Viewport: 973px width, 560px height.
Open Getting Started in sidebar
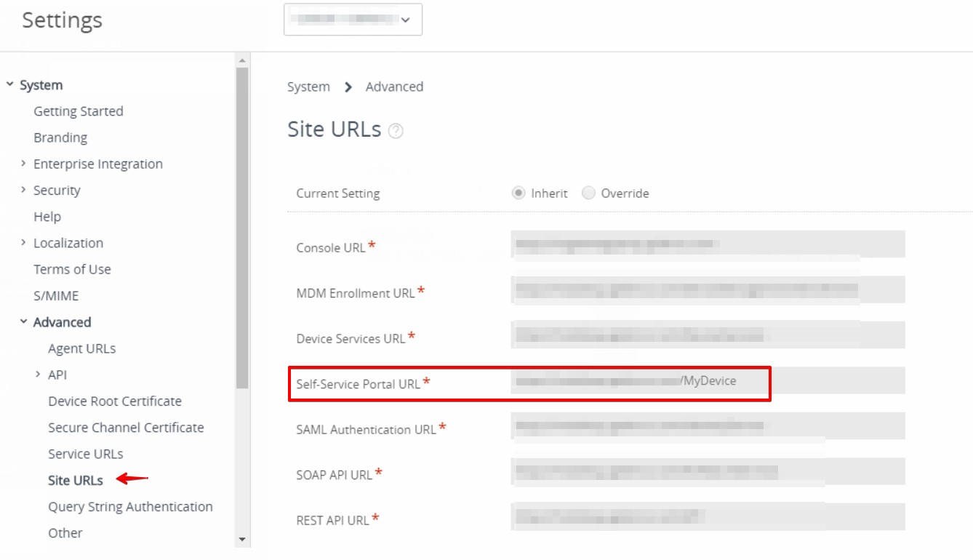tap(78, 111)
